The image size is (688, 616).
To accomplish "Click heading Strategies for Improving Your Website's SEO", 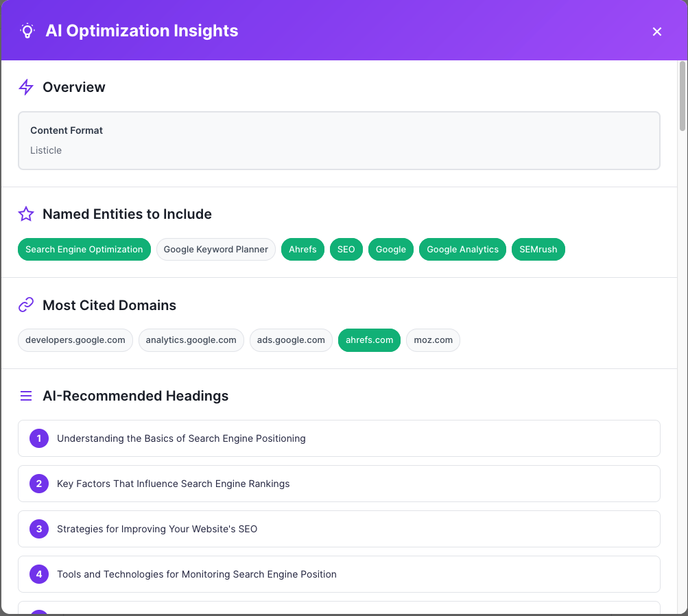I will [x=339, y=529].
